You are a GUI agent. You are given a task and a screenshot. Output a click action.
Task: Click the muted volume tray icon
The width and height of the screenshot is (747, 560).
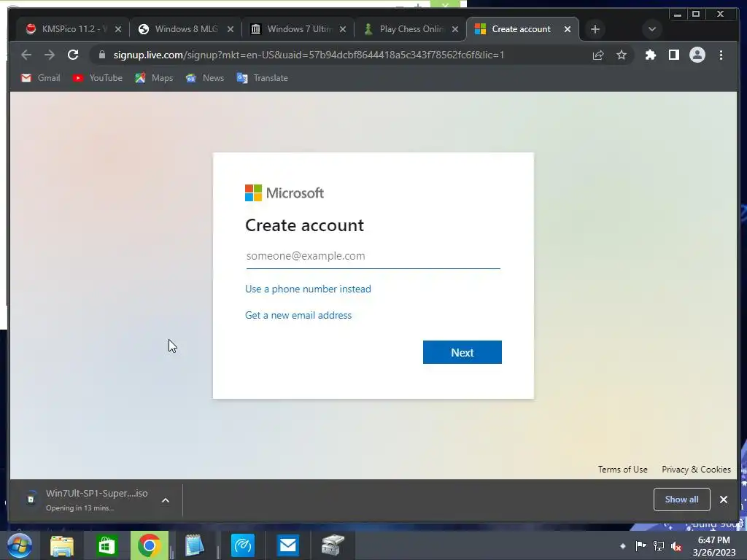tap(676, 546)
